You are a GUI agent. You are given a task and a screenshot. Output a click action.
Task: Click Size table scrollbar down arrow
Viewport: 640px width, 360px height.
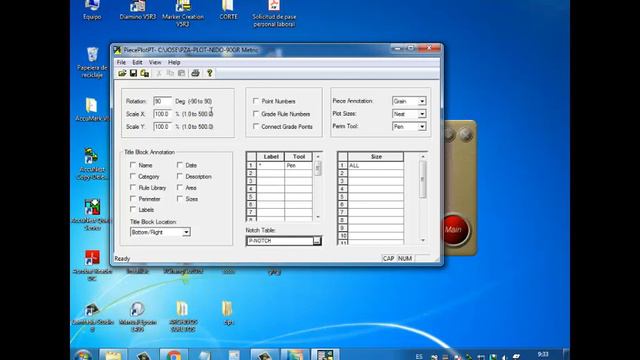423,240
